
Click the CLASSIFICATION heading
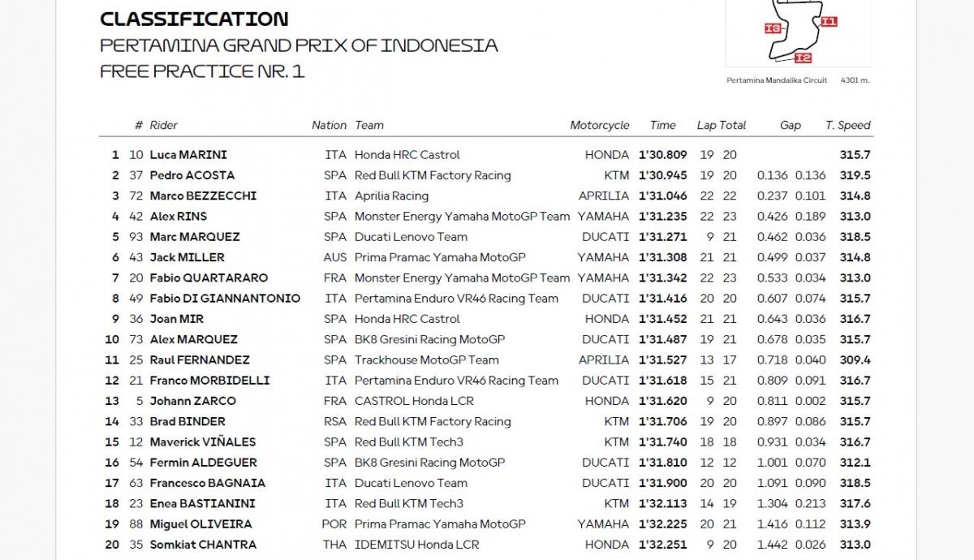(x=193, y=19)
